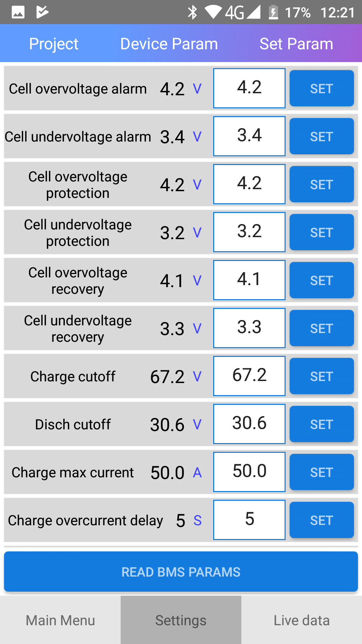Edit the Disch cutoff value field
Image resolution: width=362 pixels, height=644 pixels.
(249, 424)
